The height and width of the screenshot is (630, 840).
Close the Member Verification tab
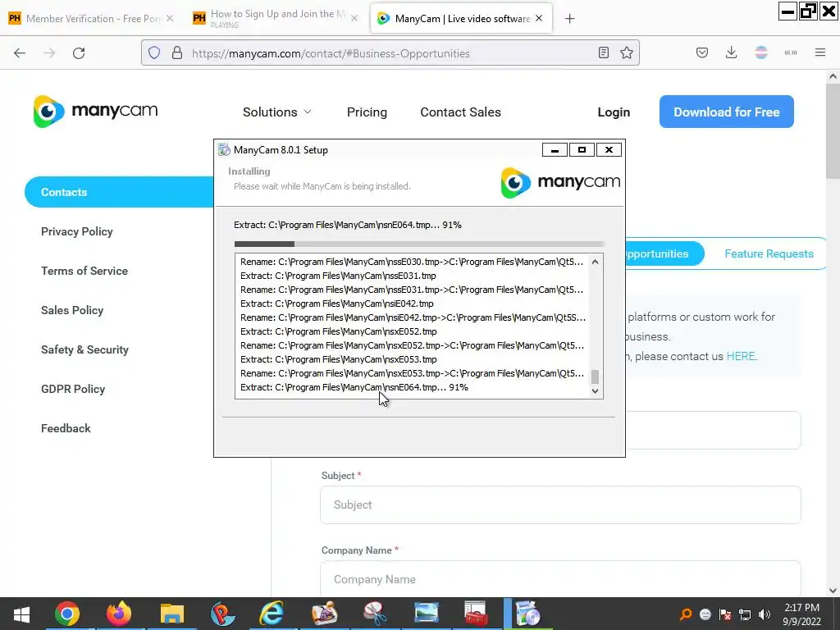tap(169, 18)
